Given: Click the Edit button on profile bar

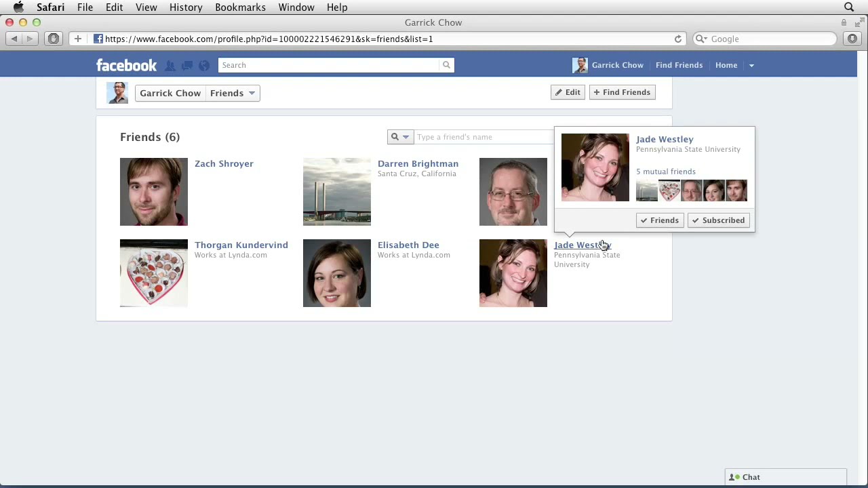Looking at the screenshot, I should click(568, 92).
